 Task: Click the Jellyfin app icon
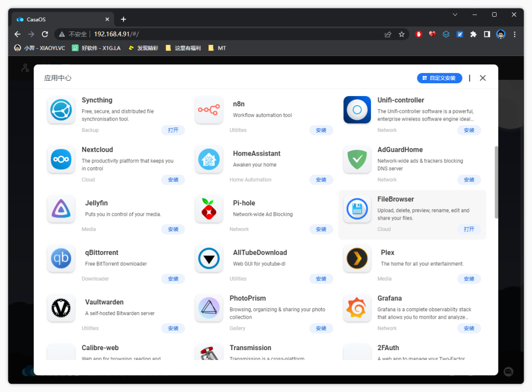click(x=61, y=209)
